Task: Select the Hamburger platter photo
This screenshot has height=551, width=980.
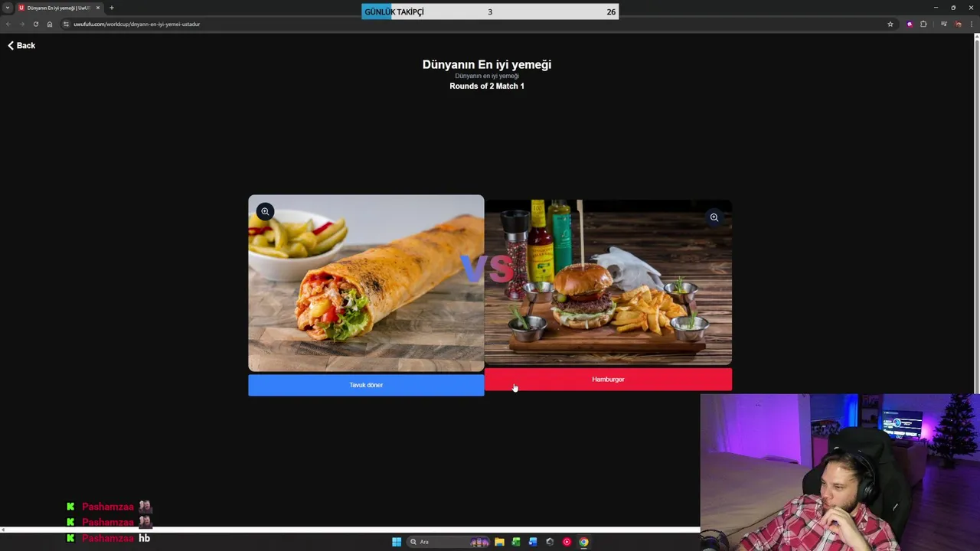Action: [x=608, y=282]
